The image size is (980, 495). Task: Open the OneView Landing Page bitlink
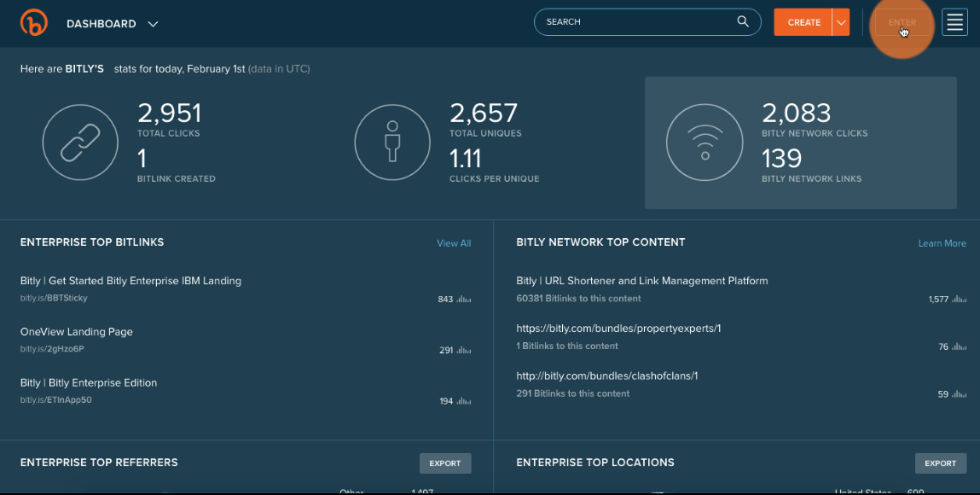(x=76, y=332)
